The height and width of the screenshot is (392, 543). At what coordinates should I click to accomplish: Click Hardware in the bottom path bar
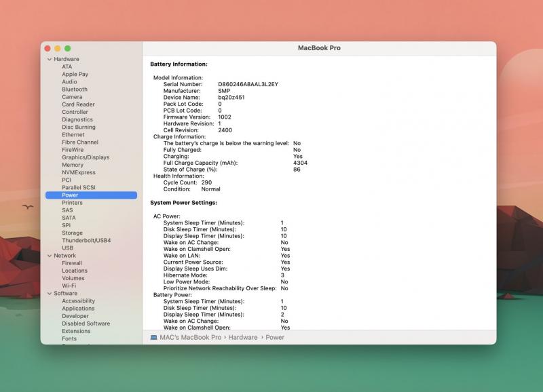coord(243,337)
